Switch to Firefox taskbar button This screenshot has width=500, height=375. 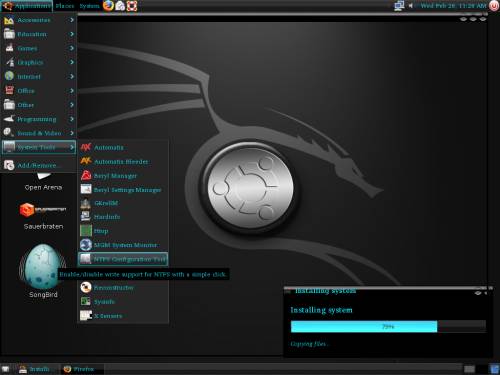click(x=82, y=369)
